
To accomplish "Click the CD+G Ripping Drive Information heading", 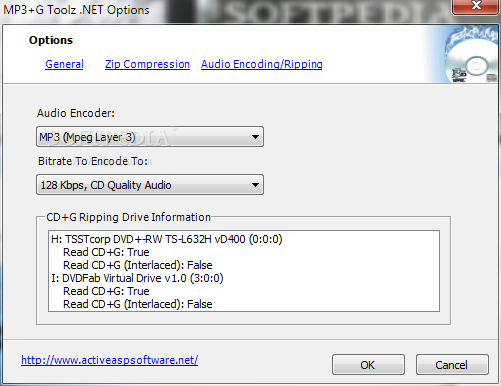I will 128,217.
